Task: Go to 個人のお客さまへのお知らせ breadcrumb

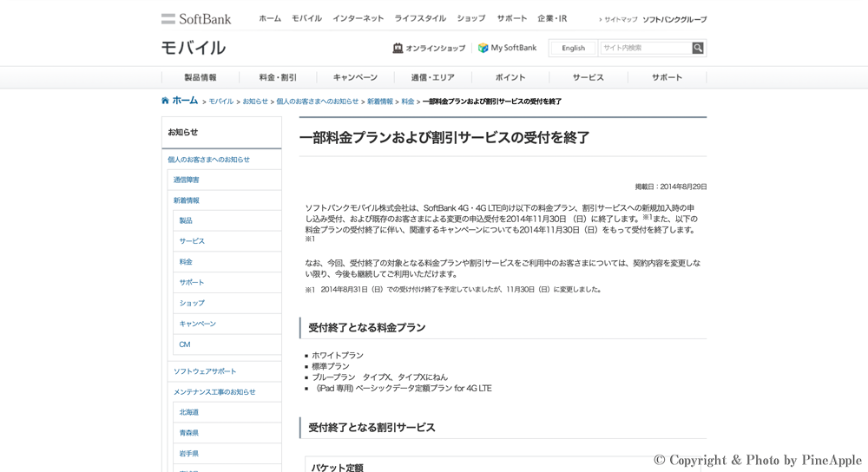Action: point(317,102)
